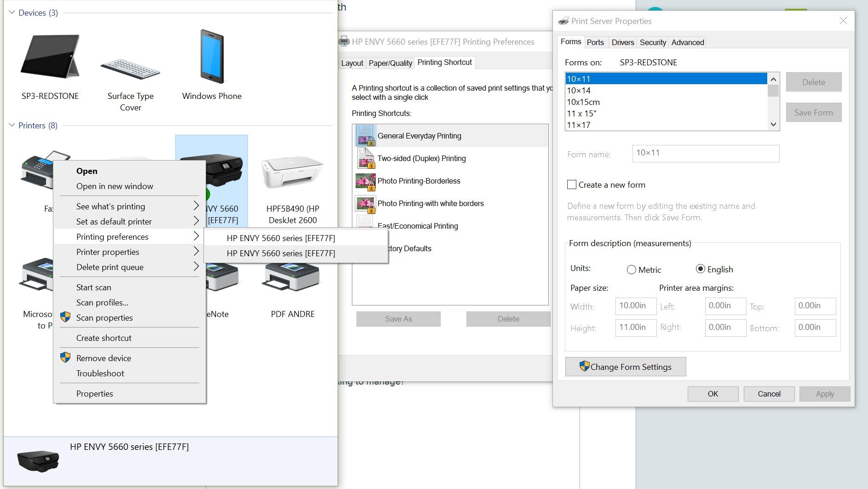
Task: Expand the See what's printing submenu arrow
Action: [x=196, y=206]
